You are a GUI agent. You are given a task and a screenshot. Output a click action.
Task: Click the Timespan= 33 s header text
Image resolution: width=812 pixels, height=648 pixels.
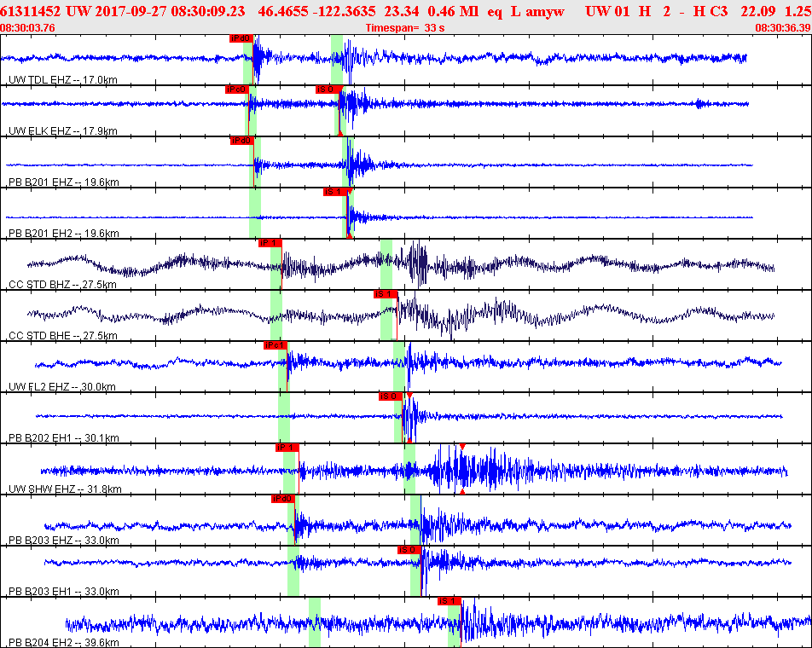[405, 28]
